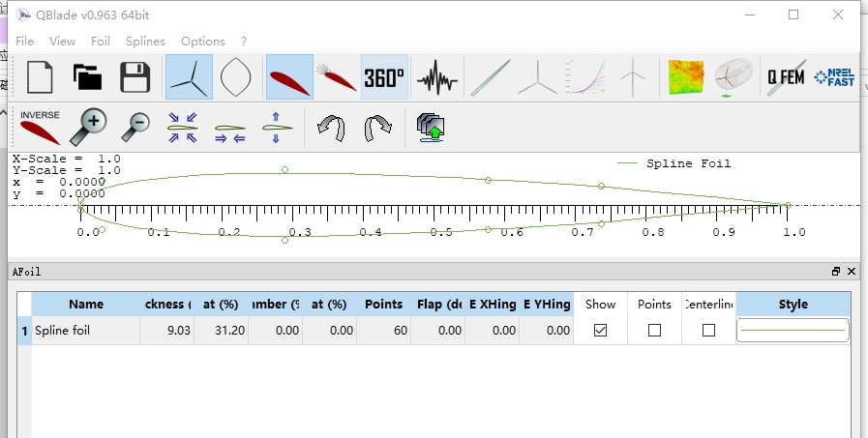Launch the NREL FAST simulation module
This screenshot has width=868, height=438.
point(834,77)
